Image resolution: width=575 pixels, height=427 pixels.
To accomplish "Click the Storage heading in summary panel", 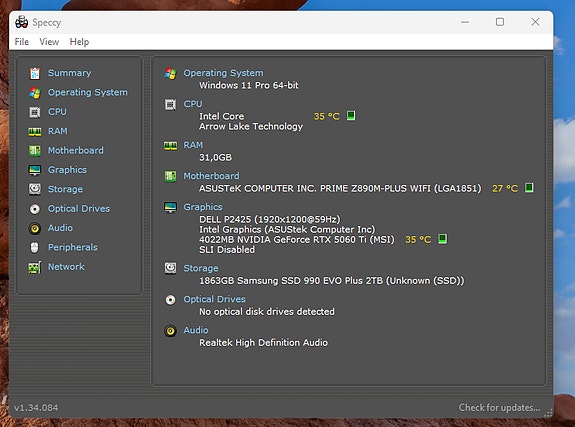I will (201, 269).
